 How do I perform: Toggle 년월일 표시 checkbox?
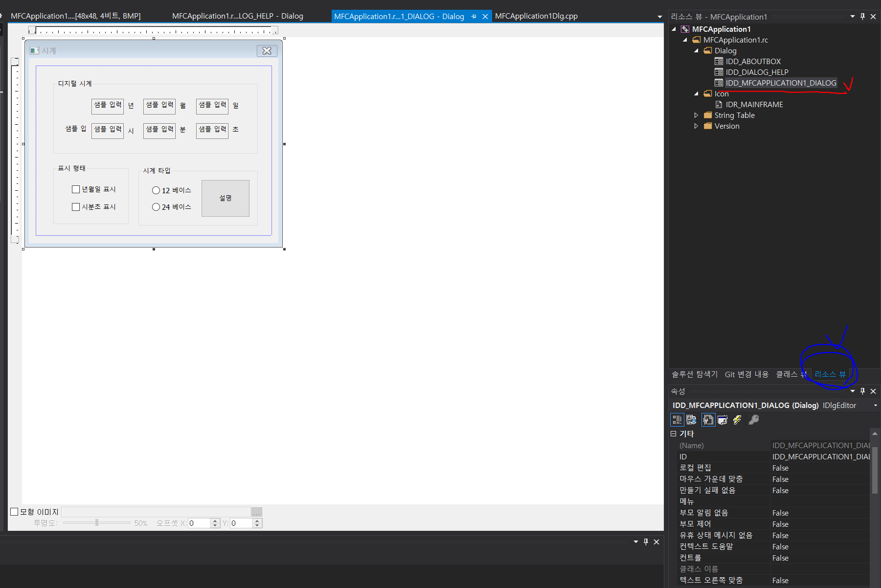click(76, 189)
